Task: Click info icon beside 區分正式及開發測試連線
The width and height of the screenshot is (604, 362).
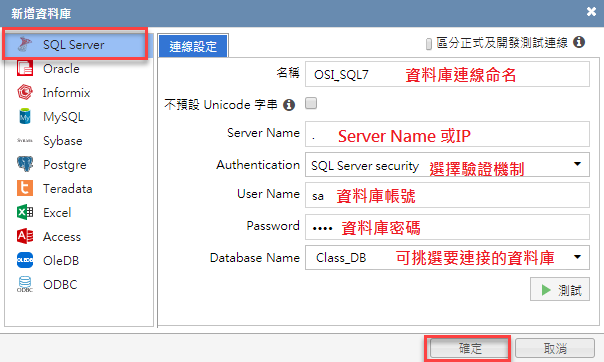Action: [579, 42]
